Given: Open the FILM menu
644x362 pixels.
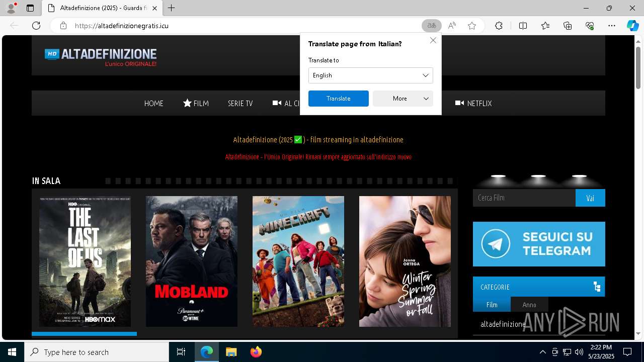Looking at the screenshot, I should [x=196, y=104].
